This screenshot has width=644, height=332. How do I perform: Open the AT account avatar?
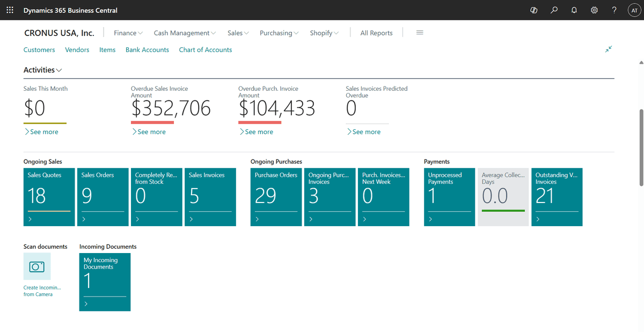pos(634,10)
